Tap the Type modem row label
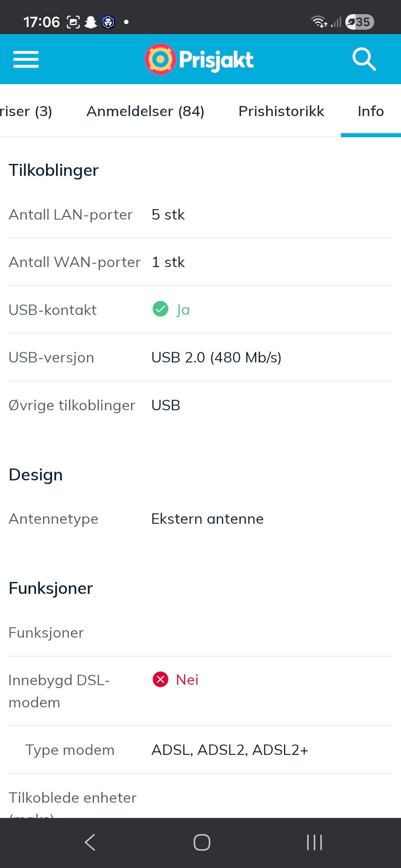This screenshot has height=868, width=401. 70,750
